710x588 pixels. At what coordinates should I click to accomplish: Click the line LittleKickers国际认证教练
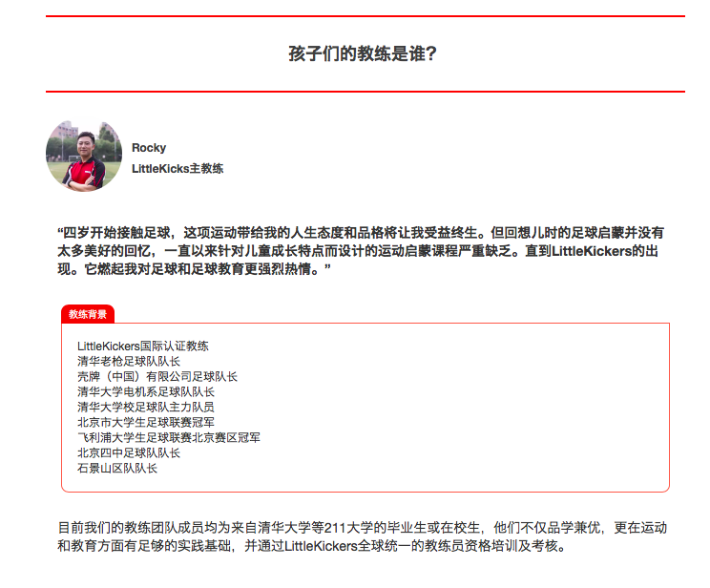pyautogui.click(x=142, y=346)
